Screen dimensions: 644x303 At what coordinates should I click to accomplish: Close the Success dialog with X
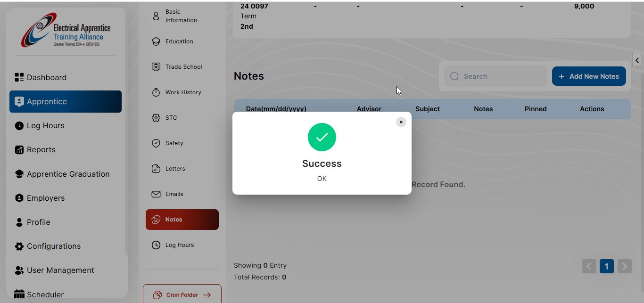point(401,122)
